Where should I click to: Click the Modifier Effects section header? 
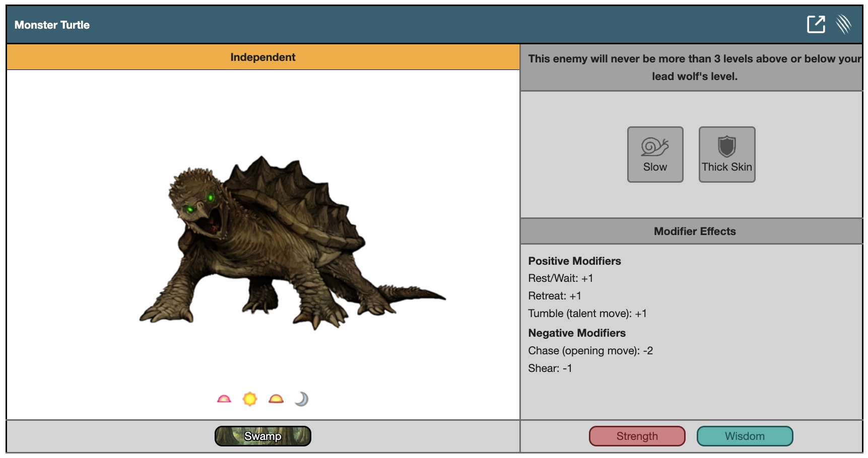[694, 232]
